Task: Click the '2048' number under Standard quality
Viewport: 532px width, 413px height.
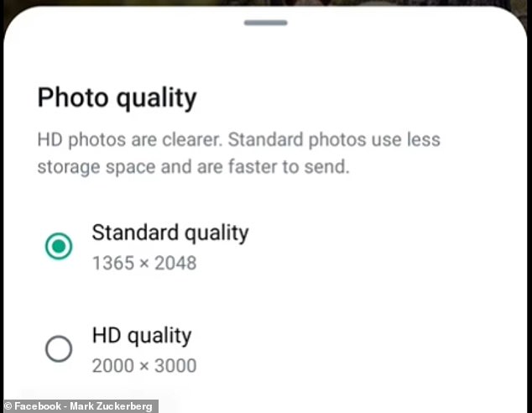Action: click(x=175, y=263)
